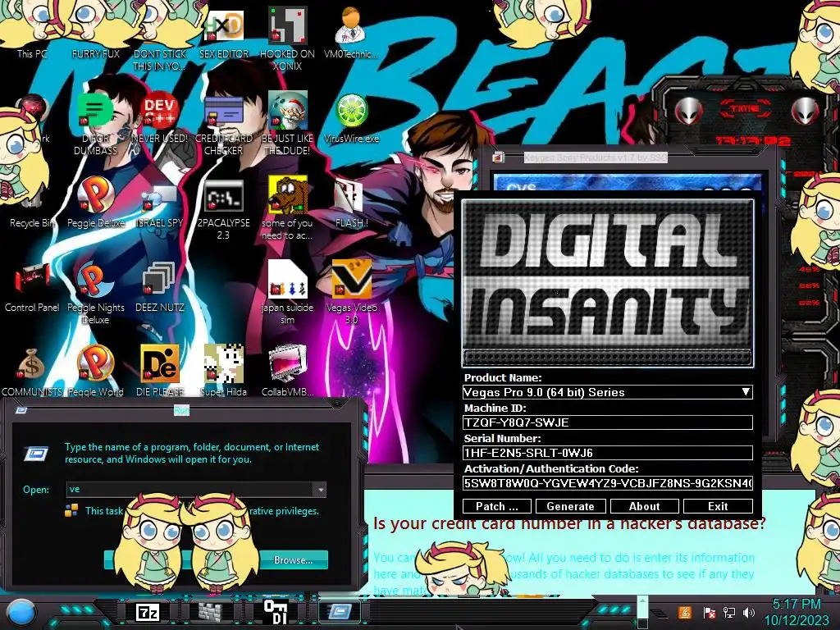Select the japan suicide sim icon

(287, 292)
